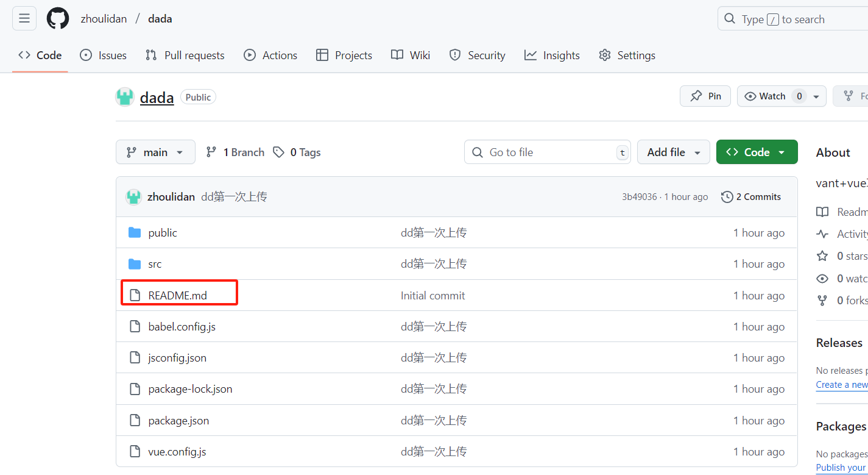Viewport: 868px width, 475px height.
Task: View the 0 Tags link
Action: (297, 152)
